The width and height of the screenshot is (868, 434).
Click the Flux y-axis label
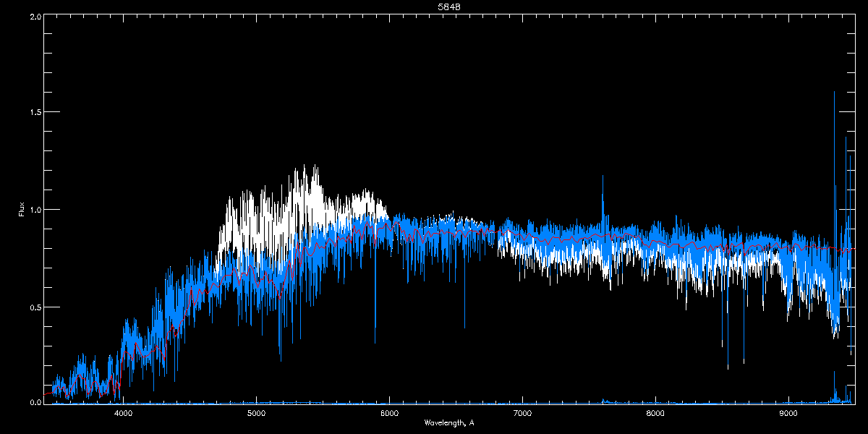(x=22, y=210)
